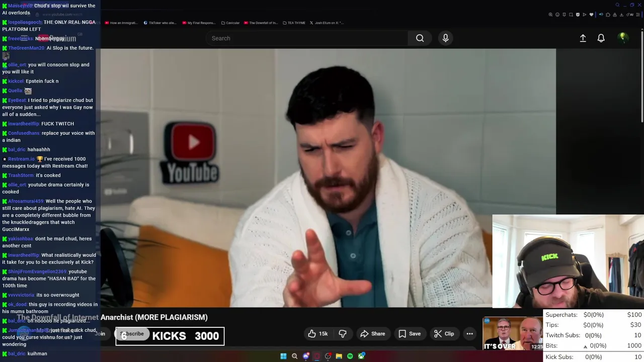Activate voice search microphone
644x362 pixels.
445,38
